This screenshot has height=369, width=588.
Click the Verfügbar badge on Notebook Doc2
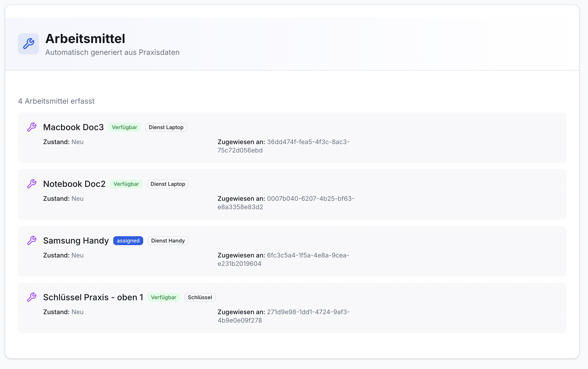(126, 184)
